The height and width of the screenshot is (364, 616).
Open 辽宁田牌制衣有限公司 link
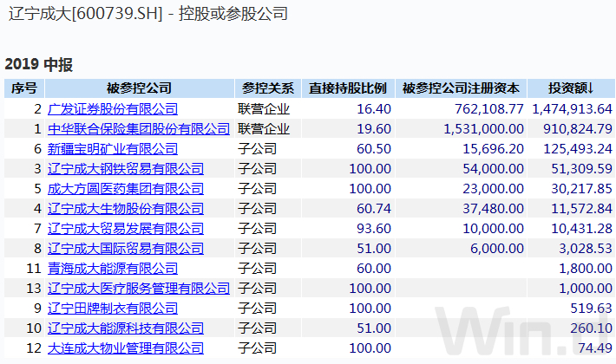tap(113, 309)
